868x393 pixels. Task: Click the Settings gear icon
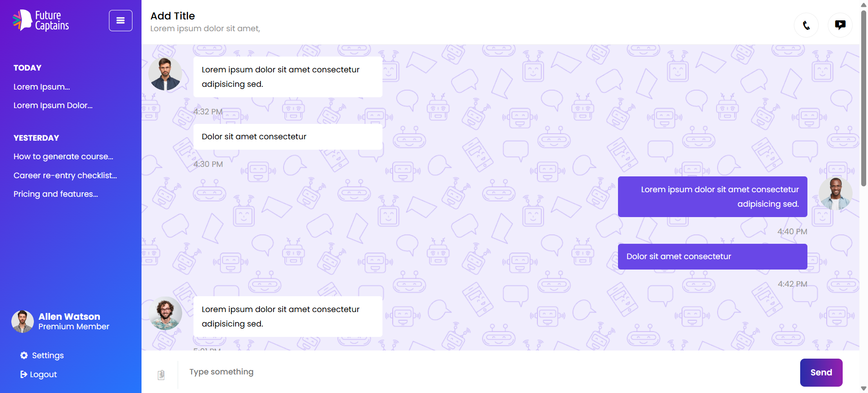point(24,355)
